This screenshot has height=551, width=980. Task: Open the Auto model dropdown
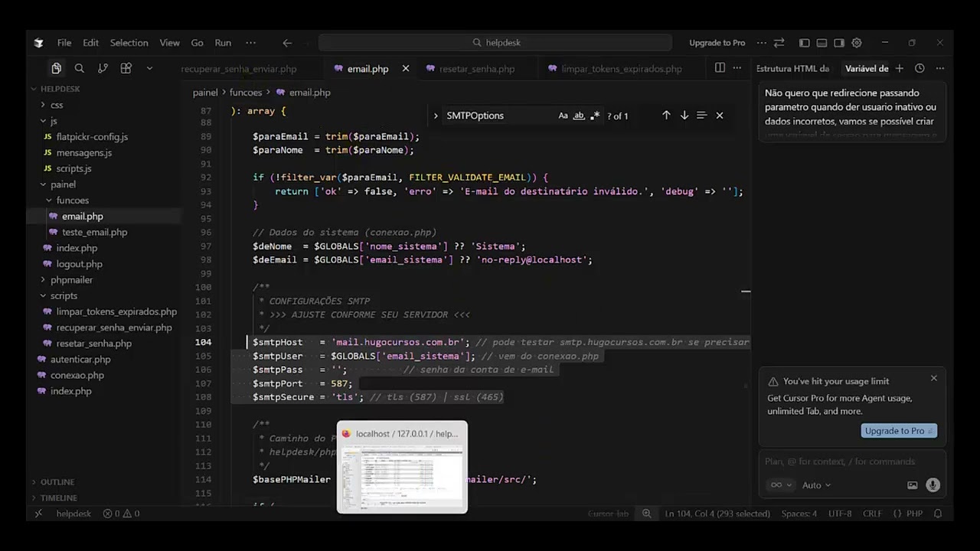[x=816, y=485]
